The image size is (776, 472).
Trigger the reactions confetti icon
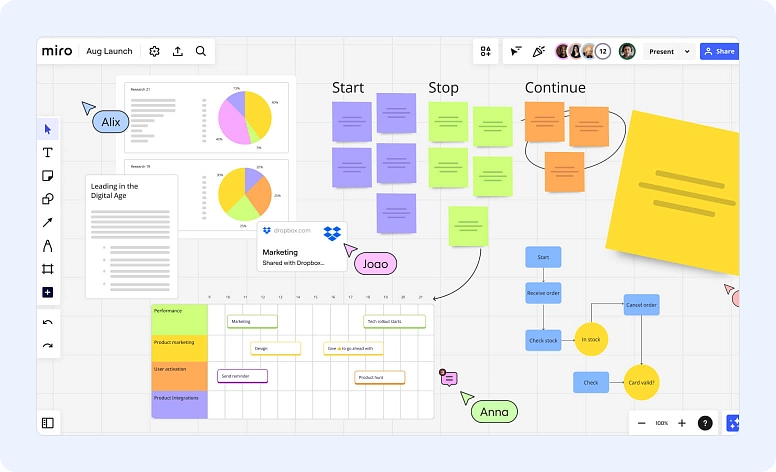tap(539, 51)
